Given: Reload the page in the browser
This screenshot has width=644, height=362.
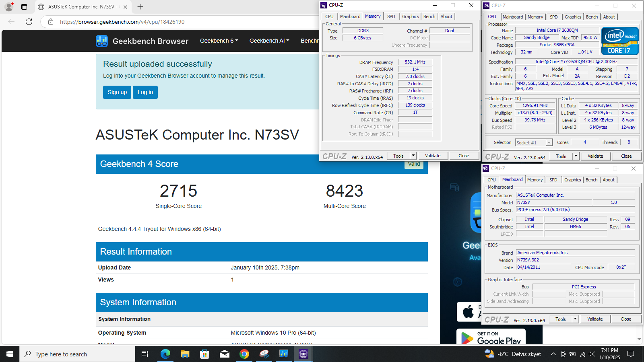Looking at the screenshot, I should click(x=29, y=22).
